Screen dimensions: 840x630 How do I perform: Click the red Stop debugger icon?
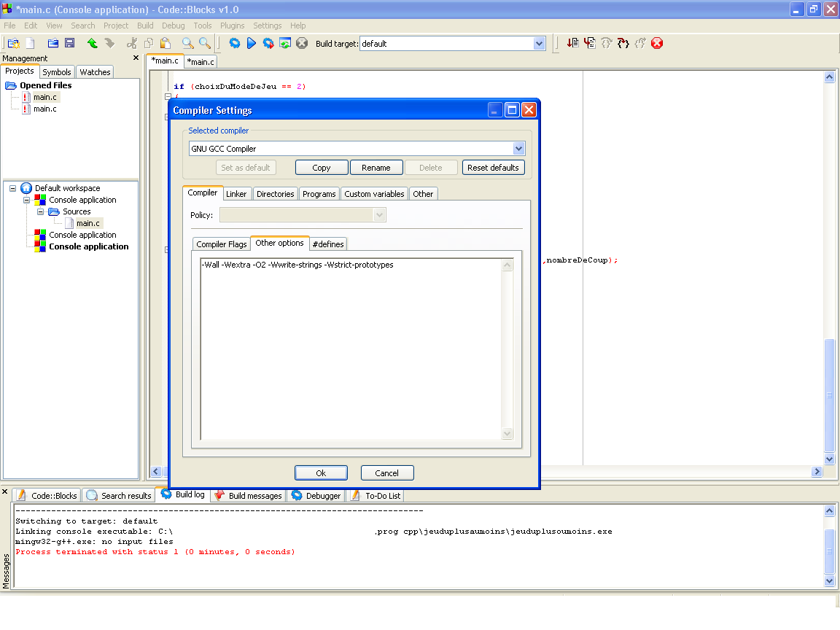coord(656,43)
